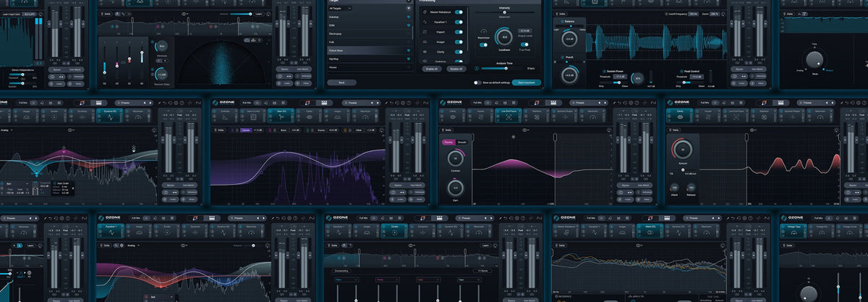Click the Disable All button
This screenshot has width=868, height=302.
point(456,69)
